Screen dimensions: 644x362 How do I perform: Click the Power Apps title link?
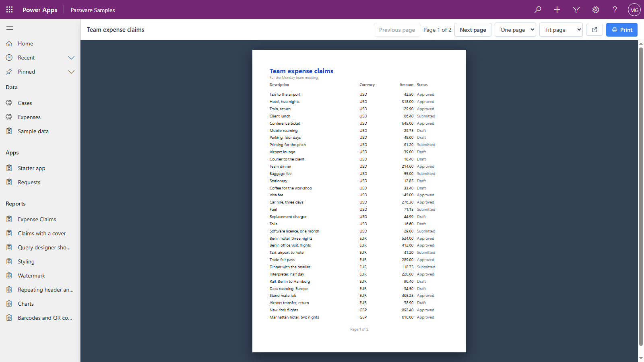click(40, 10)
